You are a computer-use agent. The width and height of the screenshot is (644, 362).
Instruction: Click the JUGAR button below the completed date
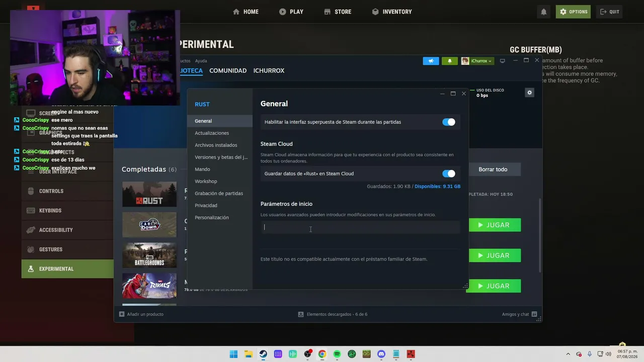click(495, 225)
